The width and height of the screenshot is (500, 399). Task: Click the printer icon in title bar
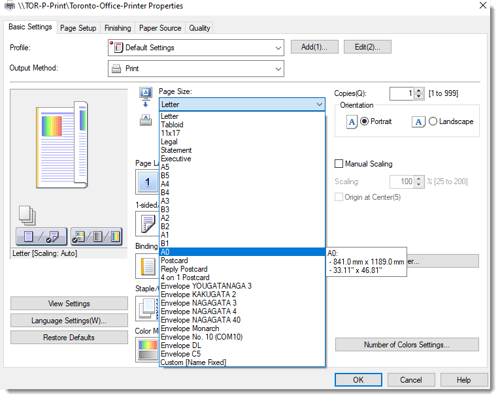[10, 6]
